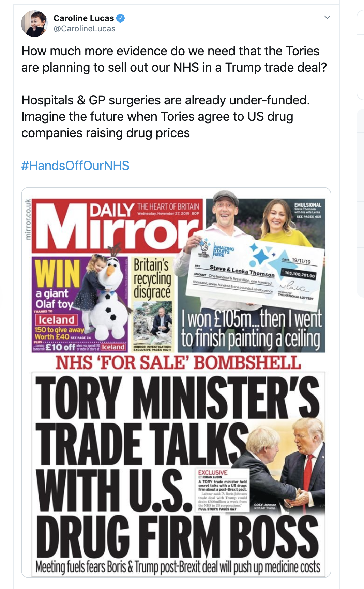Click the Iceland logo in the promo
Viewport: 364px width, 589px height.
click(56, 320)
